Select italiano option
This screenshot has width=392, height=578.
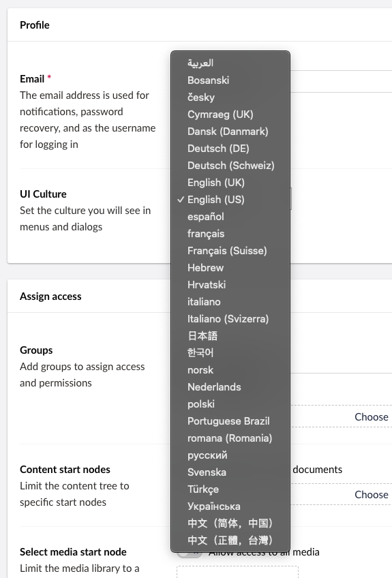230,301
